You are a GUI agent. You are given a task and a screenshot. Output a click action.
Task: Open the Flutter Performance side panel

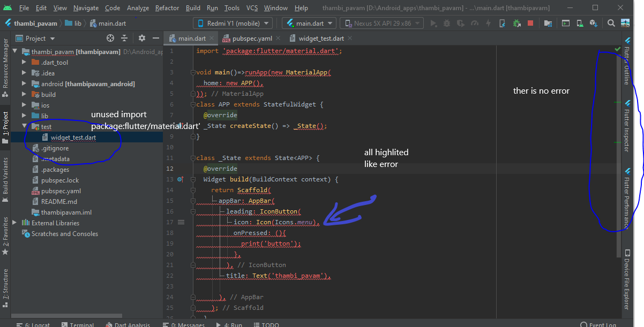coord(627,199)
